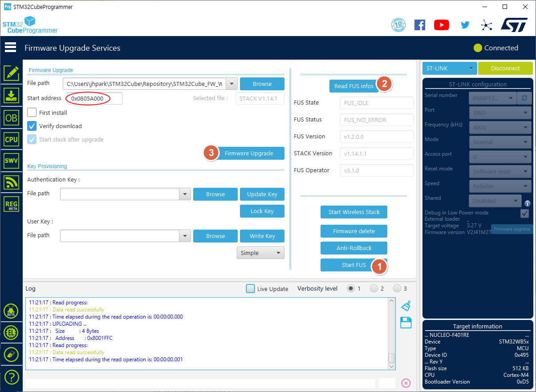This screenshot has width=536, height=392.
Task: Click ST-LINK Firmware upgrade small button
Action: click(512, 229)
